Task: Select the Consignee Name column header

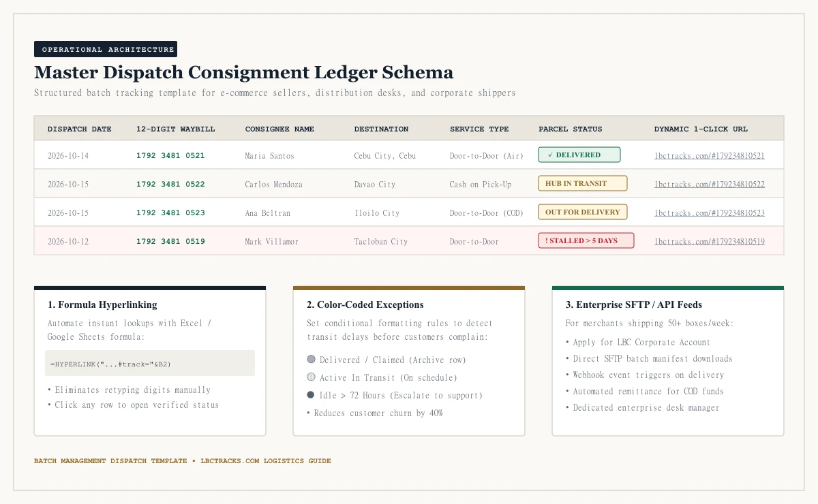Action: pos(279,129)
